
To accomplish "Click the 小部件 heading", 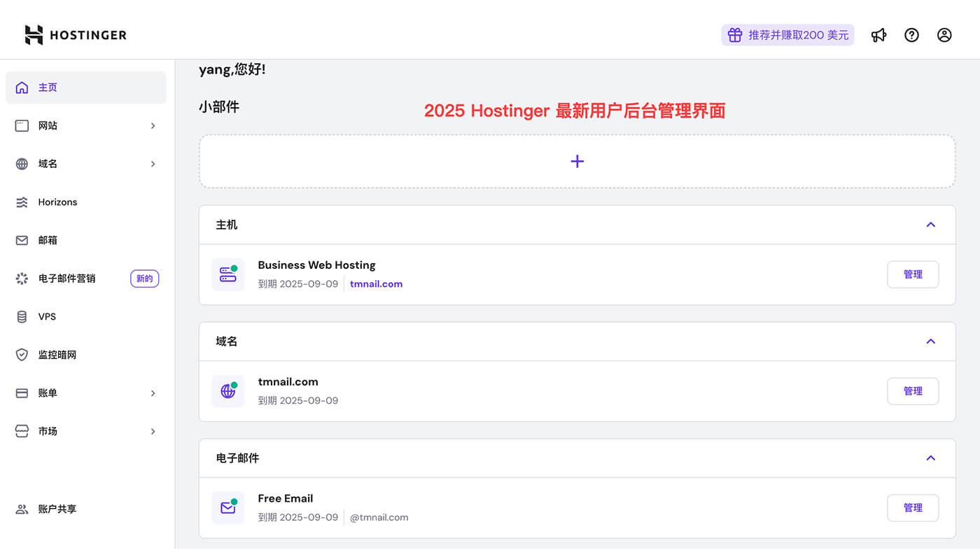I will (x=219, y=107).
